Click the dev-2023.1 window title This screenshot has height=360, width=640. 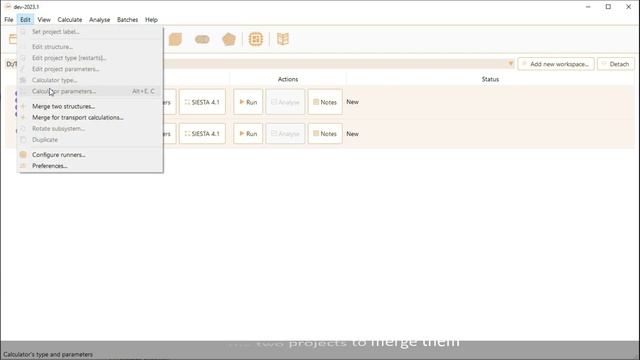pyautogui.click(x=26, y=7)
